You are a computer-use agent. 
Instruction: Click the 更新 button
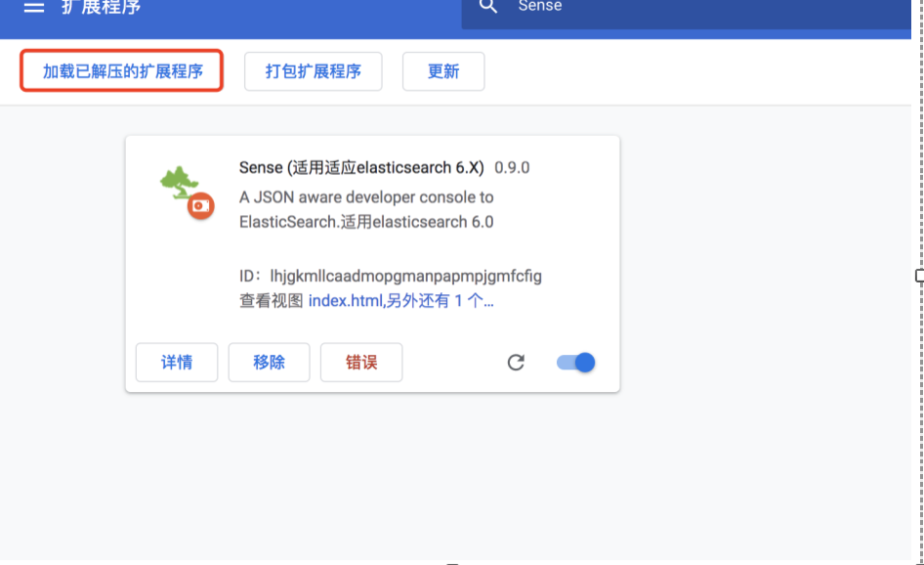point(443,71)
